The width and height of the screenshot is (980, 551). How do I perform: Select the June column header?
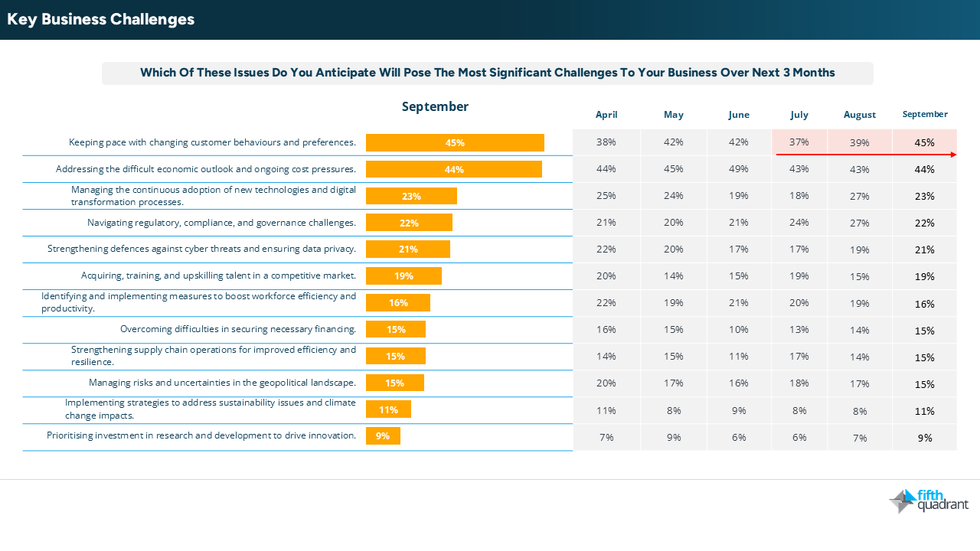[739, 115]
